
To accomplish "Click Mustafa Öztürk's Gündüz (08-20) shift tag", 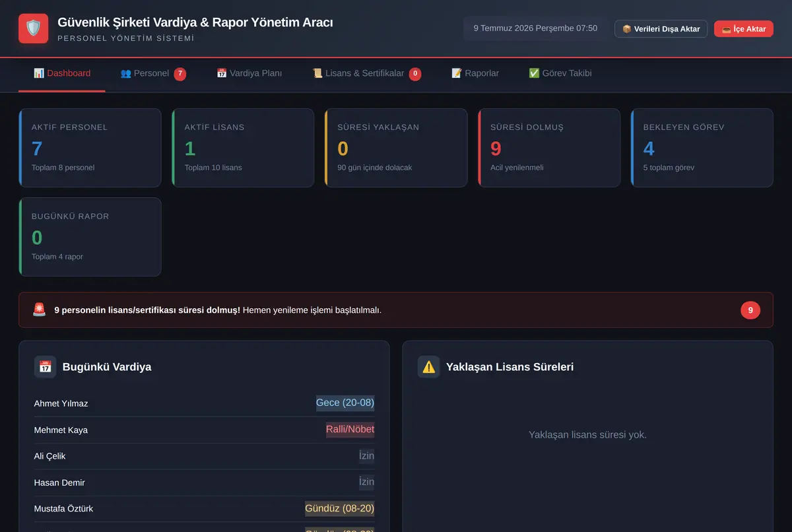I will coord(339,508).
